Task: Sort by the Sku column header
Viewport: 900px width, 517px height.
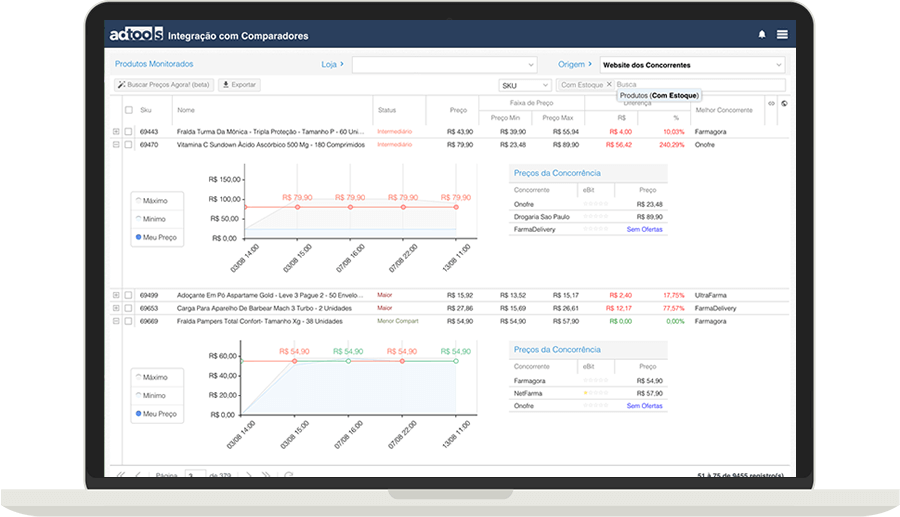Action: [x=146, y=110]
